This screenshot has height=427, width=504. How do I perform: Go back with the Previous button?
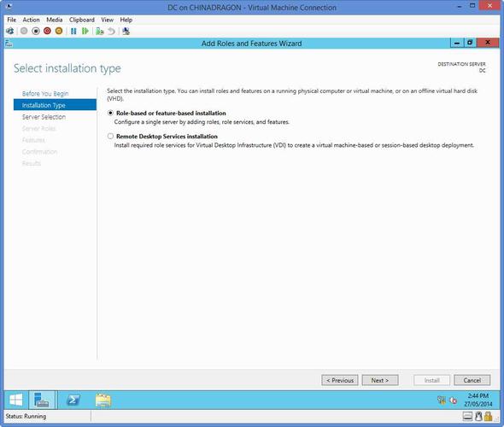340,380
